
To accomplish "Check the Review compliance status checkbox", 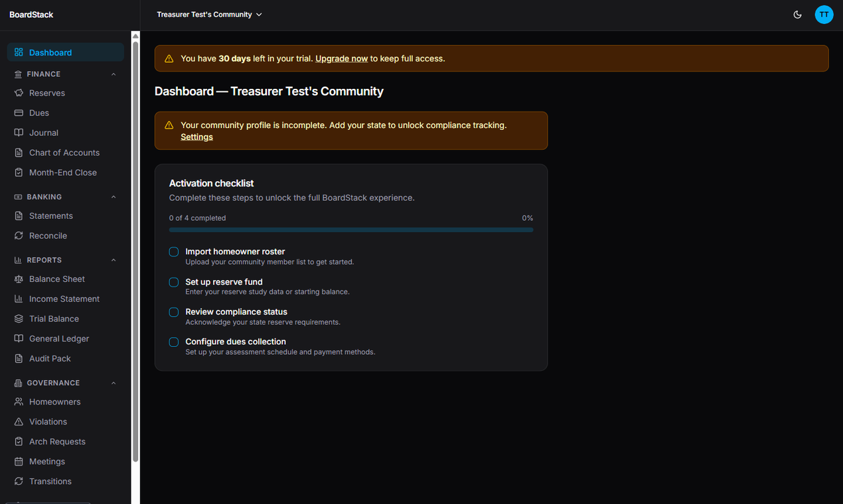I will pos(174,312).
